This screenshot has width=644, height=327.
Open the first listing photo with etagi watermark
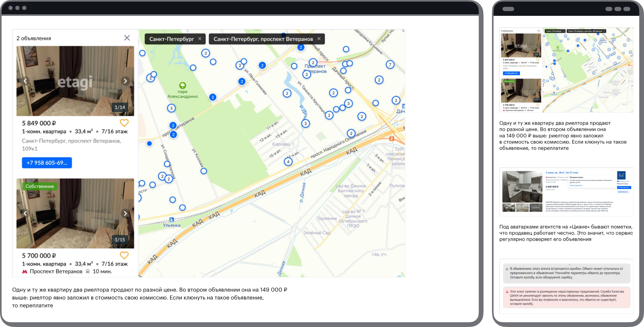pos(75,81)
